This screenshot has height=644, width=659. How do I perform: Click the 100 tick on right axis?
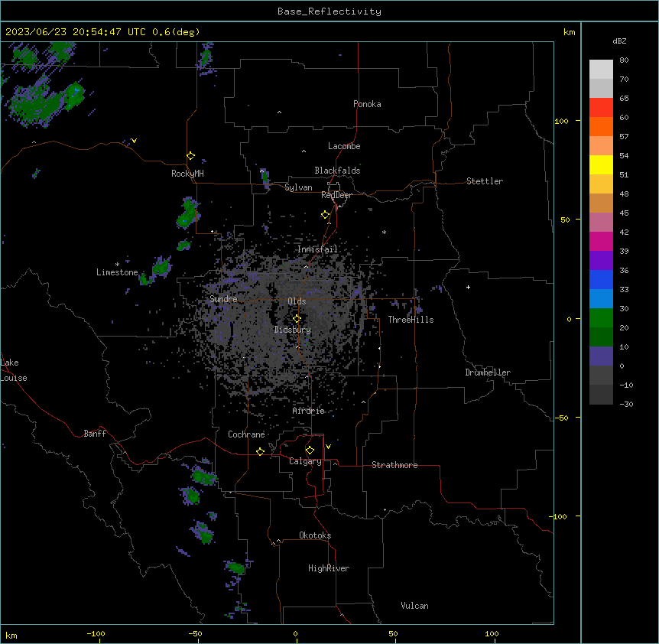(561, 121)
